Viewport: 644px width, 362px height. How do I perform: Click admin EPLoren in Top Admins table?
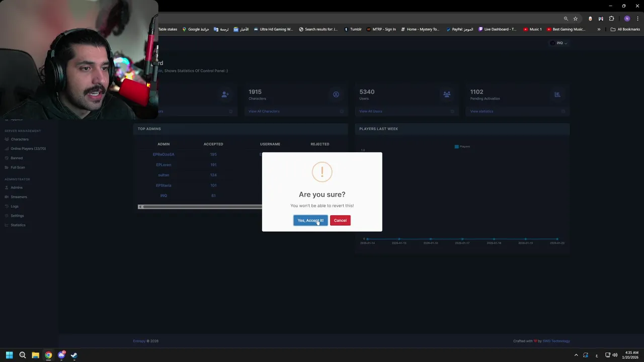coord(164,165)
